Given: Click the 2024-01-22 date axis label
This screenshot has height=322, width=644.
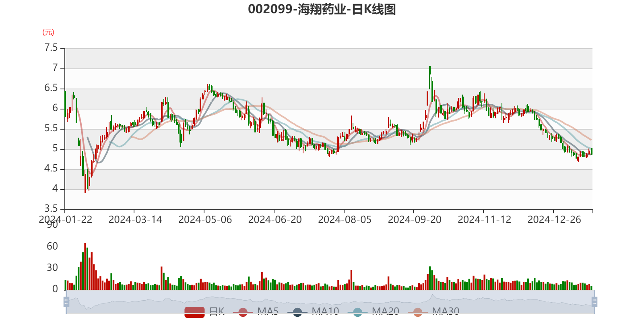Looking at the screenshot, I should pos(66,220).
